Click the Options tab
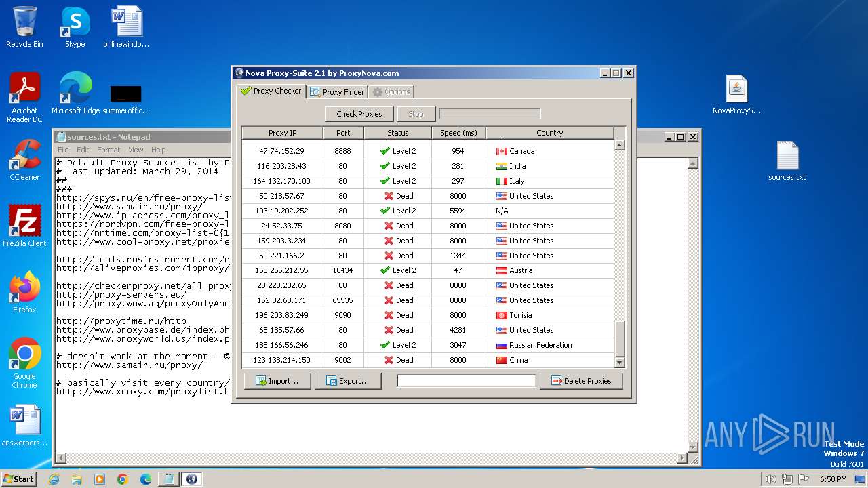This screenshot has width=868, height=488. 391,91
